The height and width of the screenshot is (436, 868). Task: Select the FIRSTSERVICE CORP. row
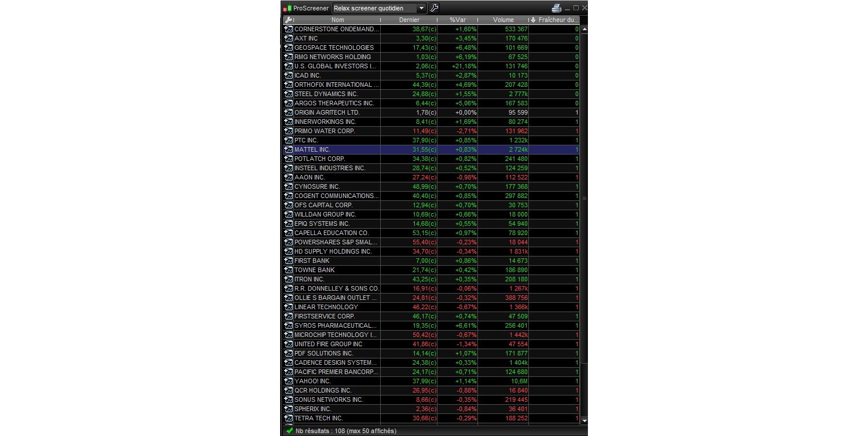(432, 316)
